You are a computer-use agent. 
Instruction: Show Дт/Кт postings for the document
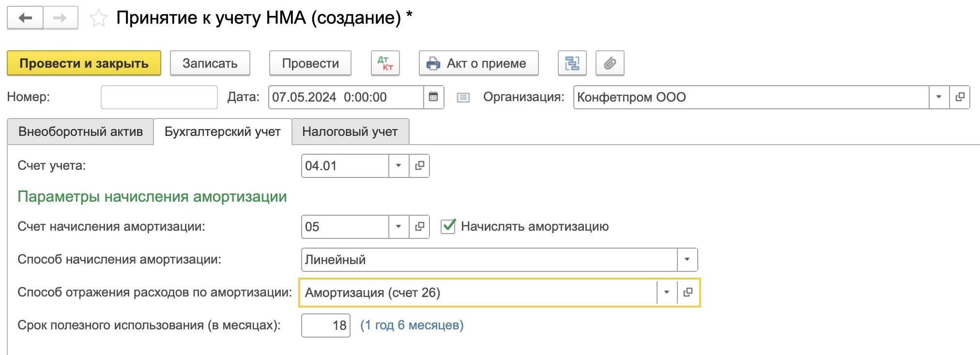tap(385, 63)
